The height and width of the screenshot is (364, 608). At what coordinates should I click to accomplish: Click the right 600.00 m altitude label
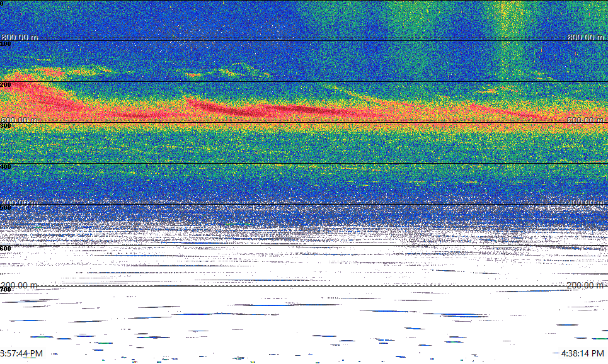point(586,120)
